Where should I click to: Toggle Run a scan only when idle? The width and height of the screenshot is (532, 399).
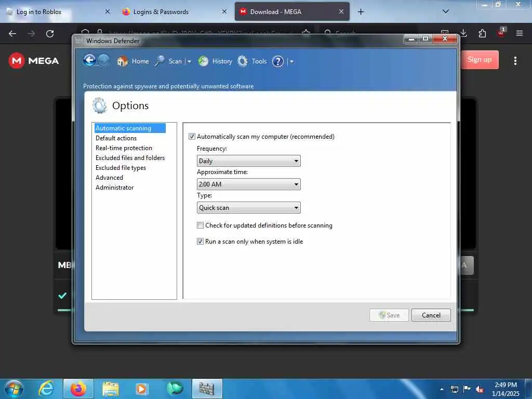click(x=201, y=242)
